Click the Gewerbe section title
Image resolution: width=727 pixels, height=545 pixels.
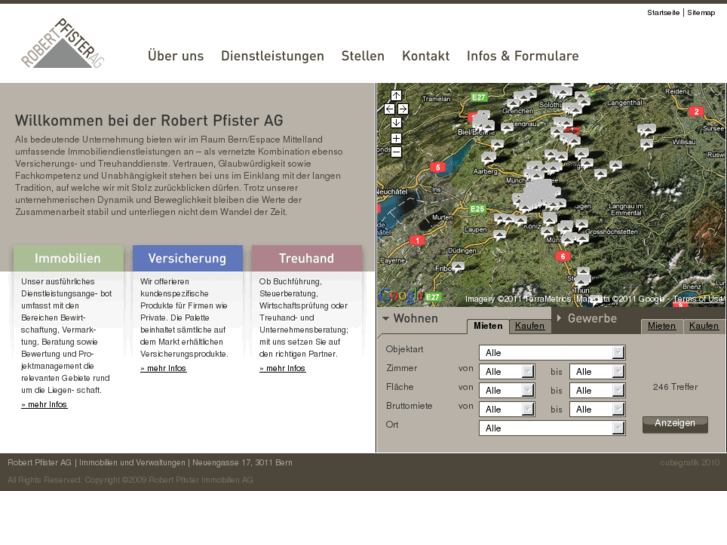(592, 318)
